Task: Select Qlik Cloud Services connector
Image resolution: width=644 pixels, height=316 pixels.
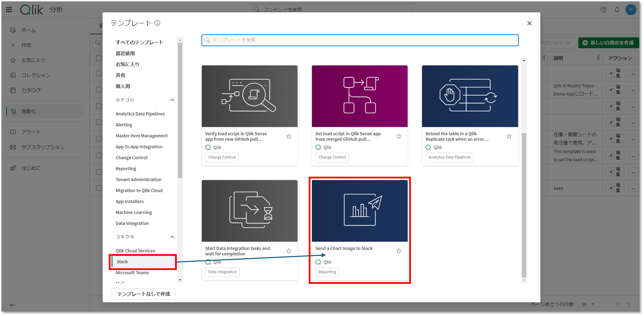Action: [x=135, y=251]
